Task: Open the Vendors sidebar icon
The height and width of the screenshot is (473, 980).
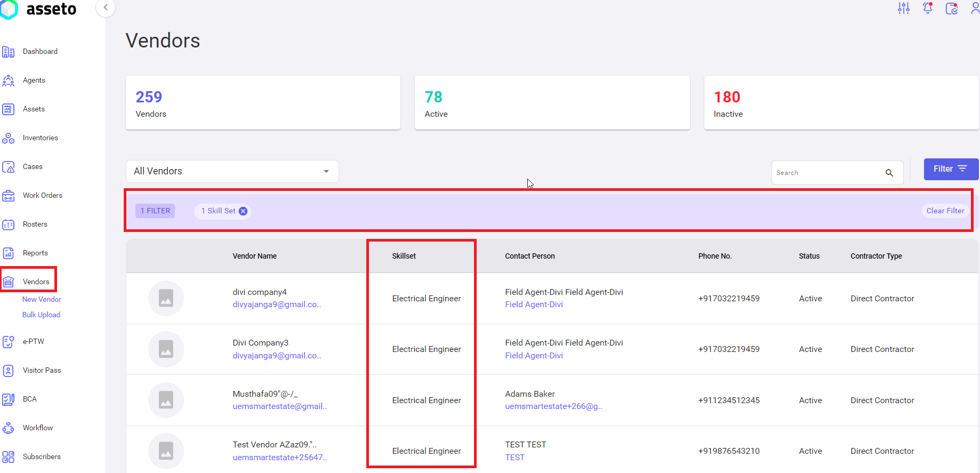Action: click(x=9, y=282)
